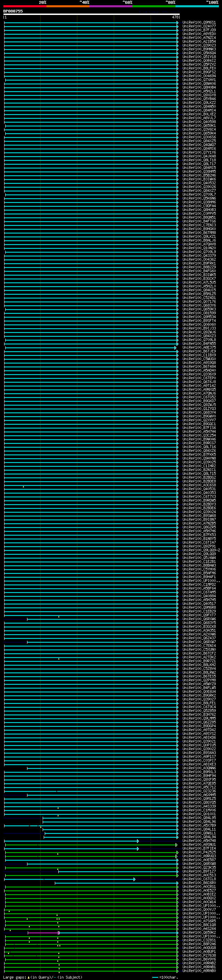This screenshot has width=222, height=980.
Task: Click the 478 query end position
Action: 175,17
